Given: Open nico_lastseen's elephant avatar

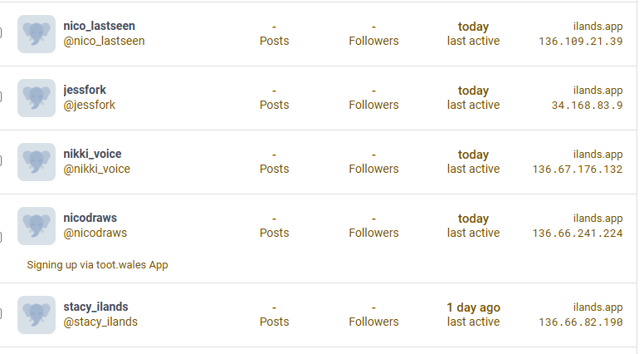Looking at the screenshot, I should pyautogui.click(x=37, y=34).
